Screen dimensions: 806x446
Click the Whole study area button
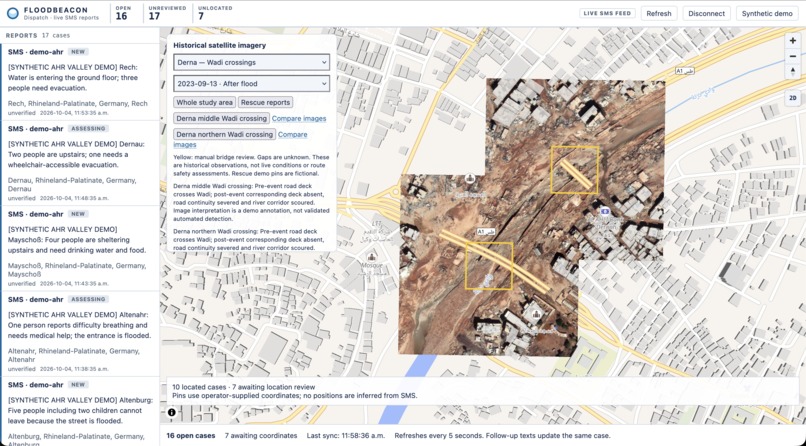(x=205, y=102)
